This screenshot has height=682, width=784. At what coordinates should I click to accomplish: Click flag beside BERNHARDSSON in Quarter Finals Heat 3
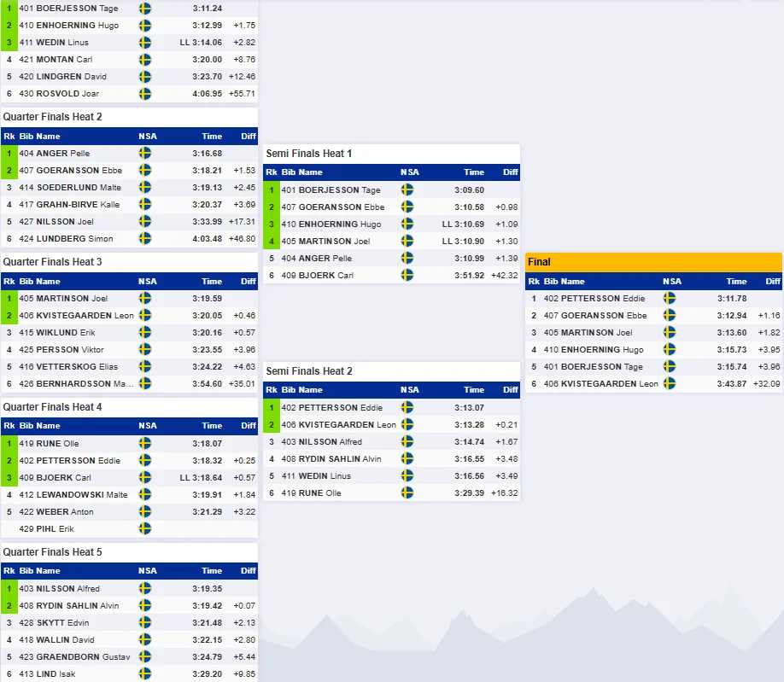point(145,384)
